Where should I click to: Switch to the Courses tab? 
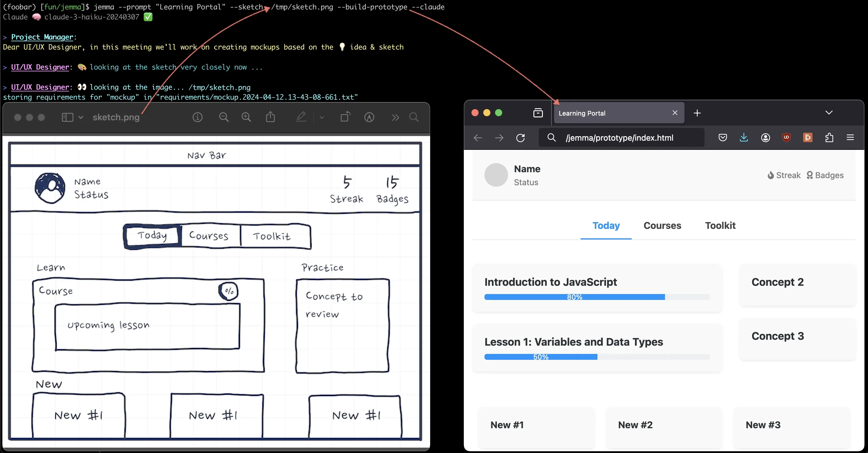pyautogui.click(x=662, y=226)
